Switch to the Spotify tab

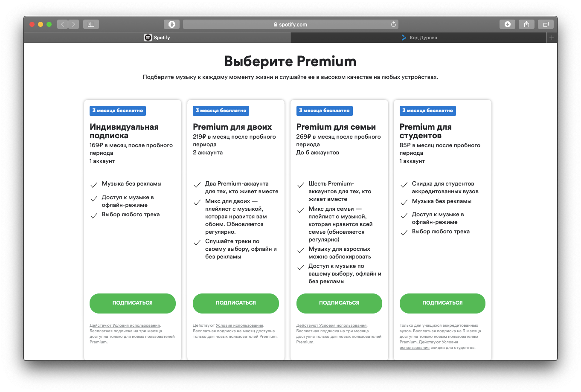point(157,38)
